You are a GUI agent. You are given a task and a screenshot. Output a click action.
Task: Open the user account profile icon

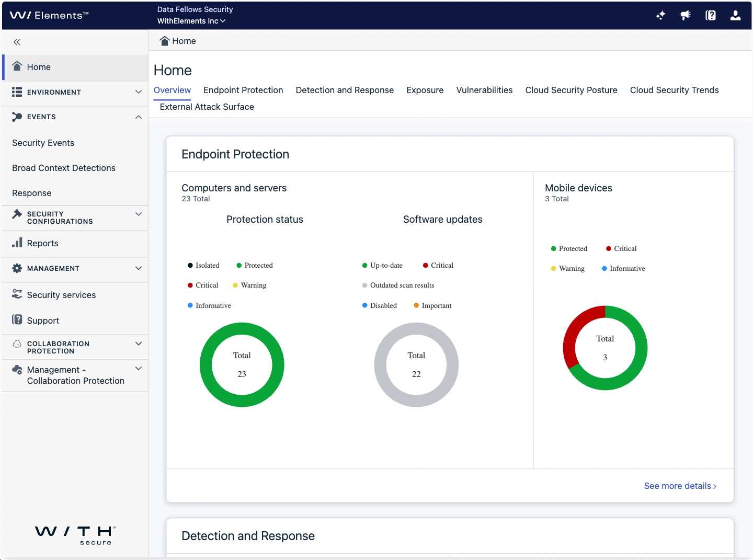pyautogui.click(x=735, y=16)
